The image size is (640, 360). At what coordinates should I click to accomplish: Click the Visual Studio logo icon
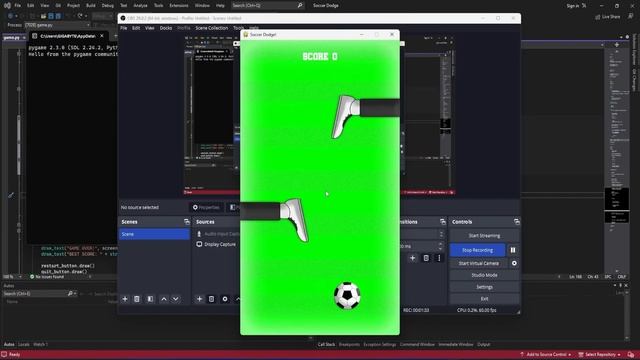7,6
